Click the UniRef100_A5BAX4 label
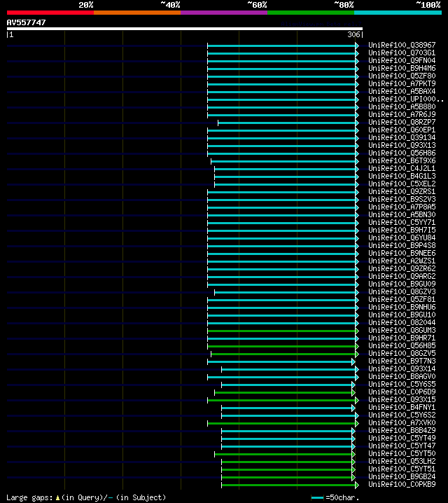The width and height of the screenshot is (448, 503). (x=402, y=91)
